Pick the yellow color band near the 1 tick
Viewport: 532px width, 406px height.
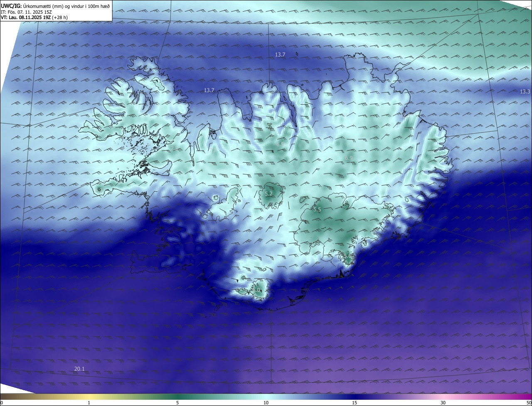[x=89, y=396]
